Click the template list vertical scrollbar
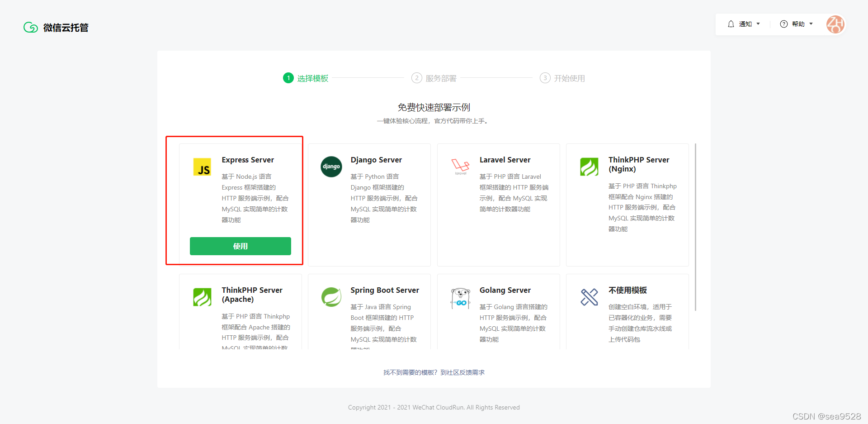Image resolution: width=868 pixels, height=424 pixels. click(x=695, y=227)
